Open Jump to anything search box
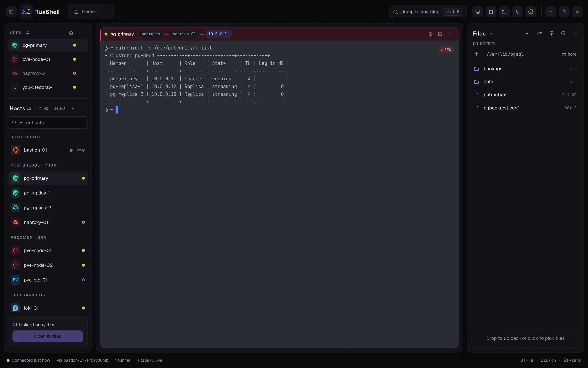This screenshot has height=368, width=588. click(428, 12)
